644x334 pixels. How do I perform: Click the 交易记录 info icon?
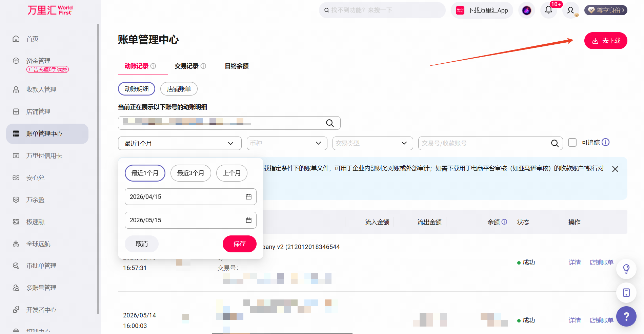click(x=203, y=66)
